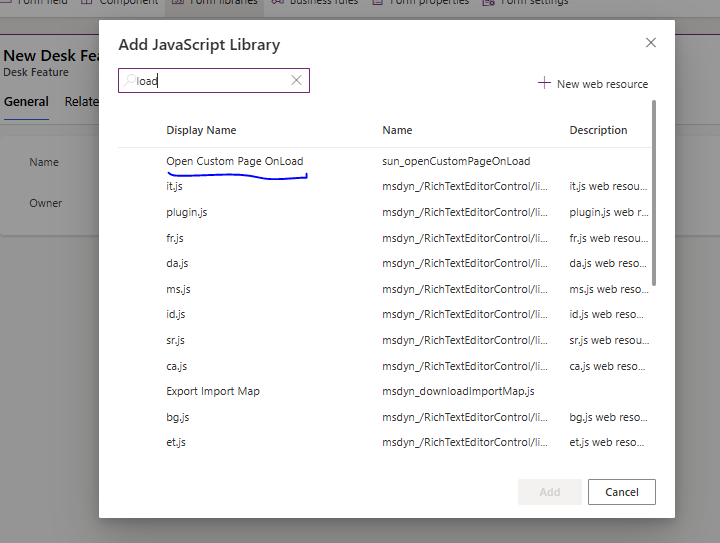Viewport: 720px width, 543px height.
Task: Click the Owner field label on background form
Action: click(x=45, y=203)
